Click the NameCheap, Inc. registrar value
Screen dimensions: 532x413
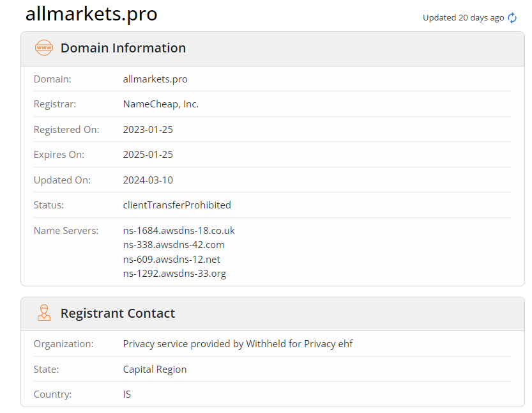coord(161,104)
